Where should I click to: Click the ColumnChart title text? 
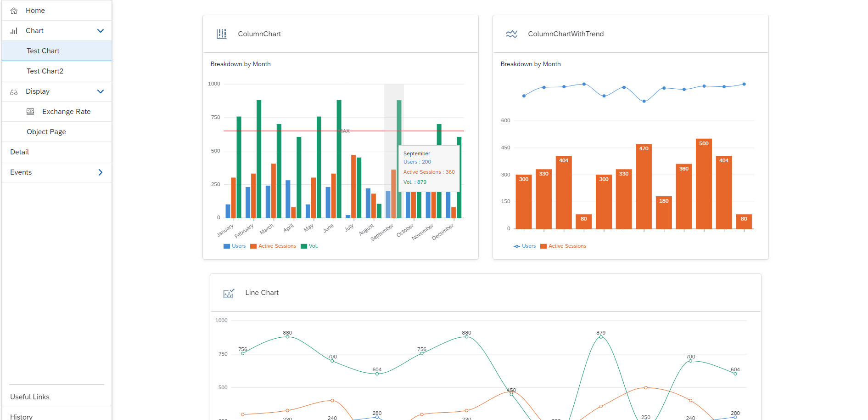(259, 34)
